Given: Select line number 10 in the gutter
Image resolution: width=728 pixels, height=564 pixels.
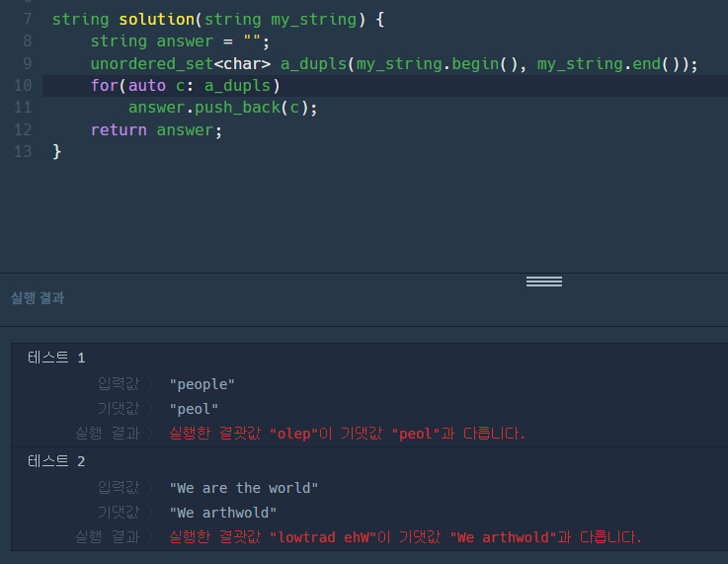Looking at the screenshot, I should pyautogui.click(x=23, y=86).
